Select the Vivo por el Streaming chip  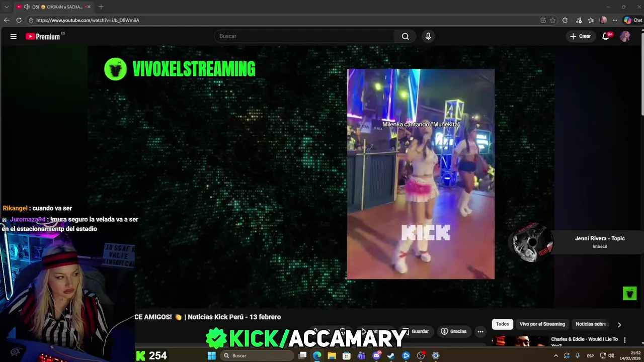coord(542,324)
